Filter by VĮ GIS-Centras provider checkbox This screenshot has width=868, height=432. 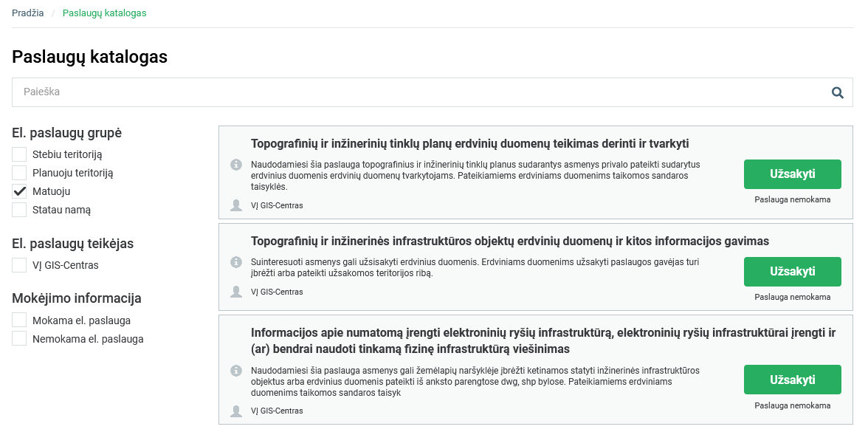[19, 265]
